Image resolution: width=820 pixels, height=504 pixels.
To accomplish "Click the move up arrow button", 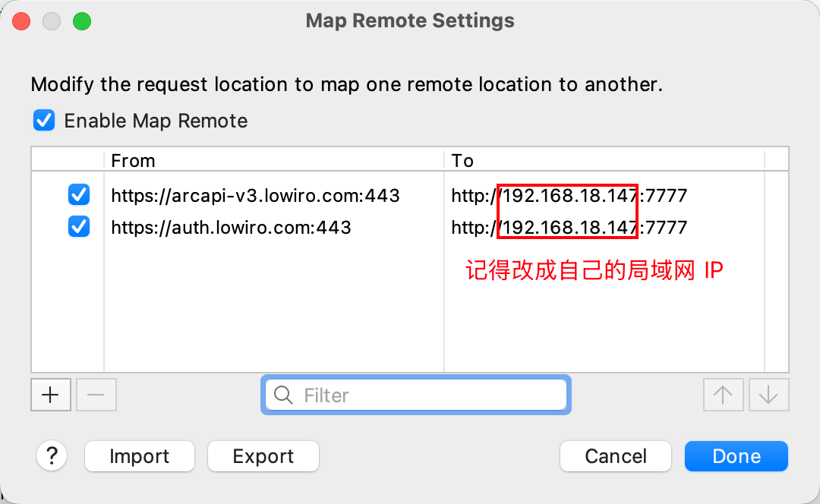I will [723, 395].
